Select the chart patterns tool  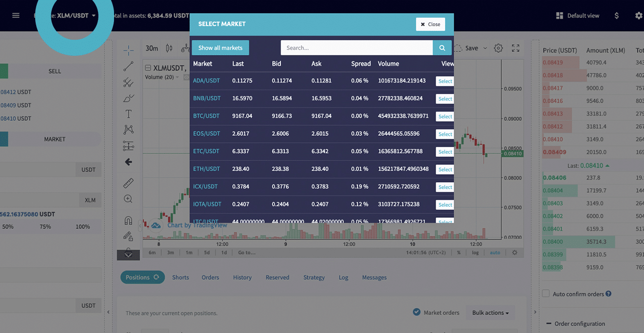pyautogui.click(x=129, y=130)
